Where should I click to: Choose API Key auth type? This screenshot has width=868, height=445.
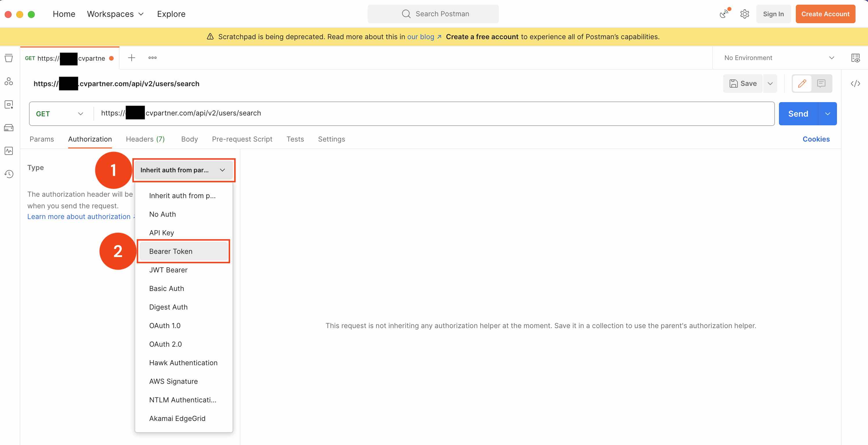tap(184, 233)
